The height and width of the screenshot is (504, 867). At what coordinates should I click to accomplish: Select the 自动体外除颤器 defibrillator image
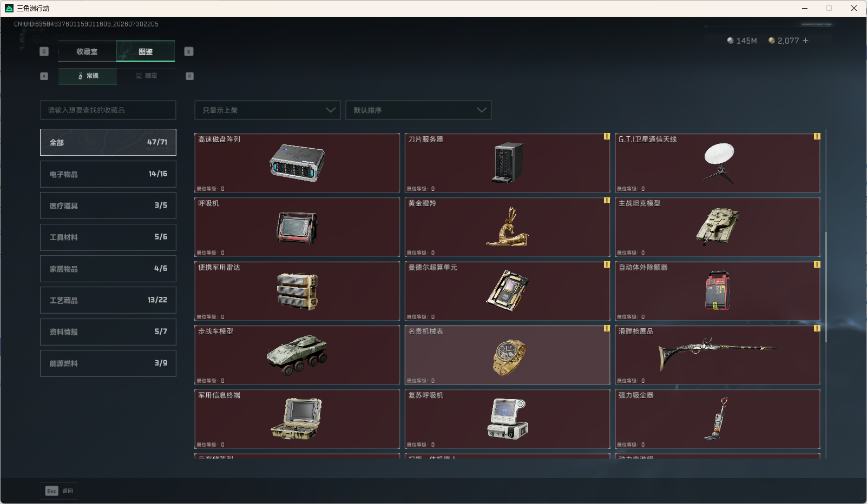[x=718, y=290]
